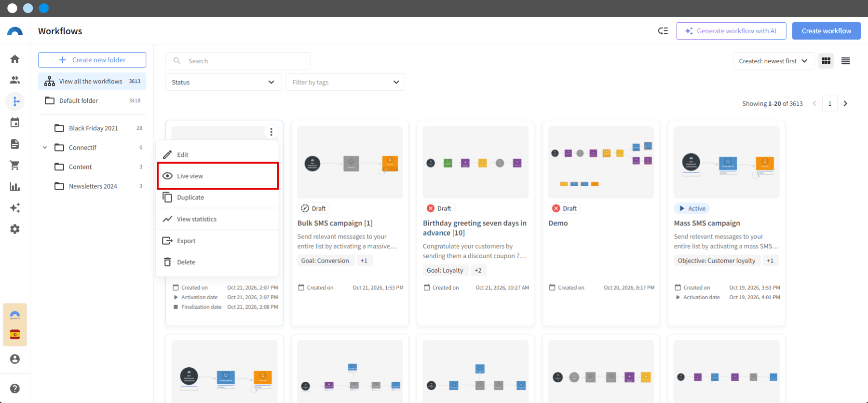The height and width of the screenshot is (403, 868).
Task: Click the Draft badge on Demo card
Action: [564, 208]
